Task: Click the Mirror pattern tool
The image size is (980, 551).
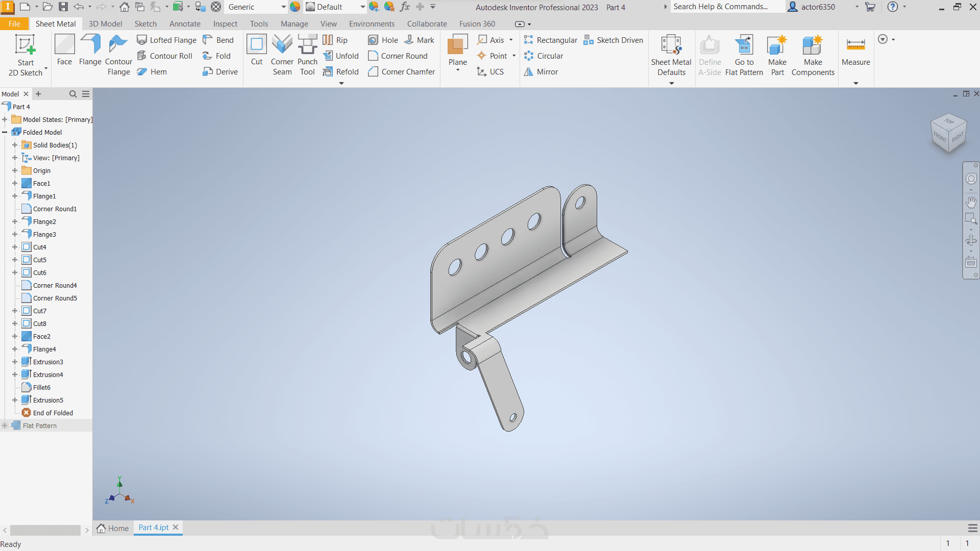Action: pyautogui.click(x=541, y=72)
